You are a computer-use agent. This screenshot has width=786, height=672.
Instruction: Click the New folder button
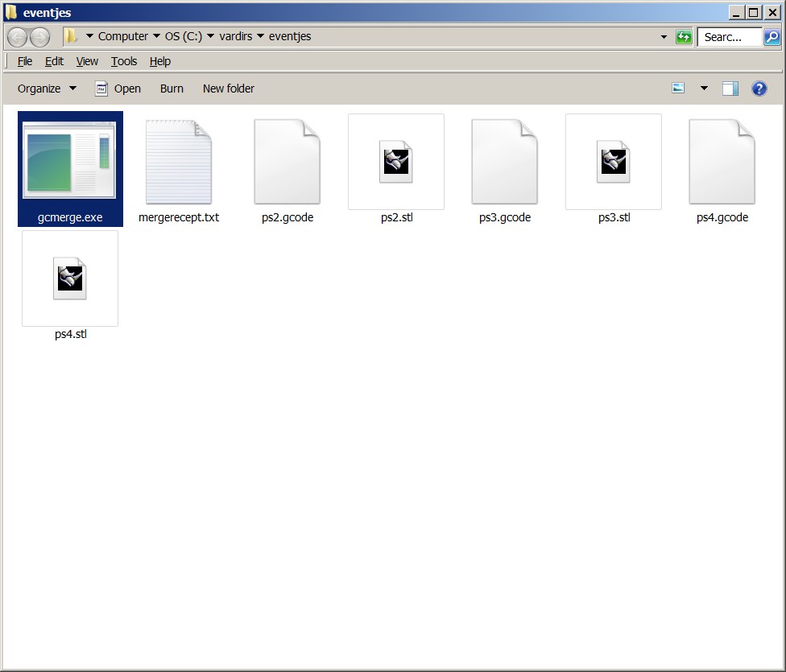pyautogui.click(x=229, y=89)
